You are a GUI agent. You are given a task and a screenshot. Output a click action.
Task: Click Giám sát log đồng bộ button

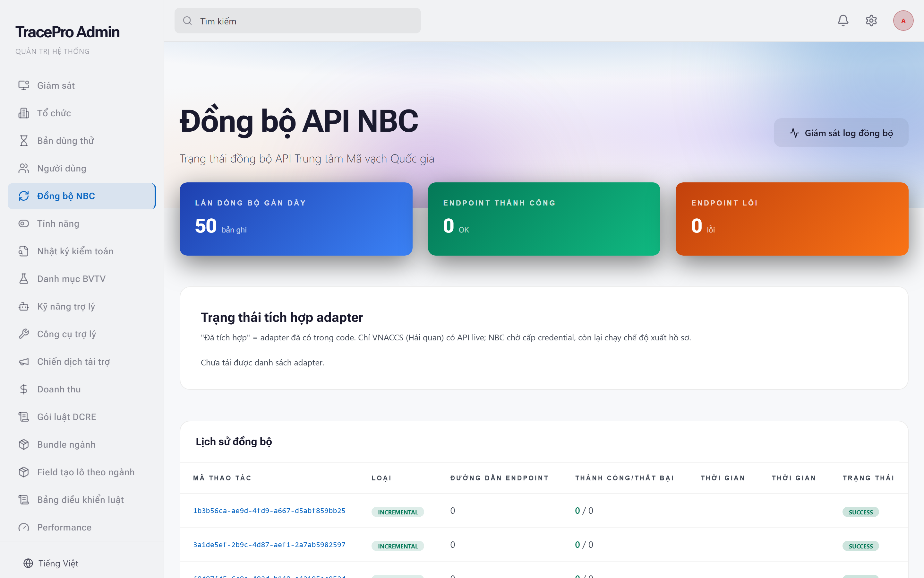click(x=841, y=133)
